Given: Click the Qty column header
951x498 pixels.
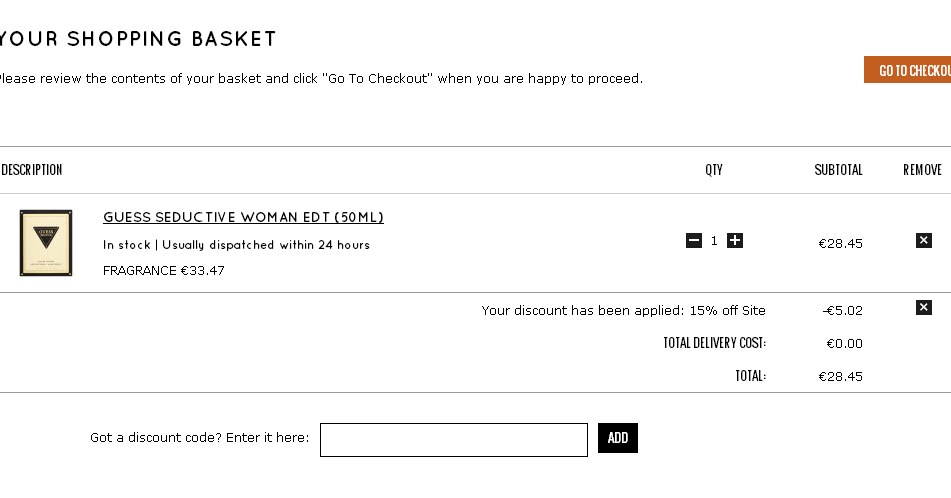Looking at the screenshot, I should click(x=714, y=170).
